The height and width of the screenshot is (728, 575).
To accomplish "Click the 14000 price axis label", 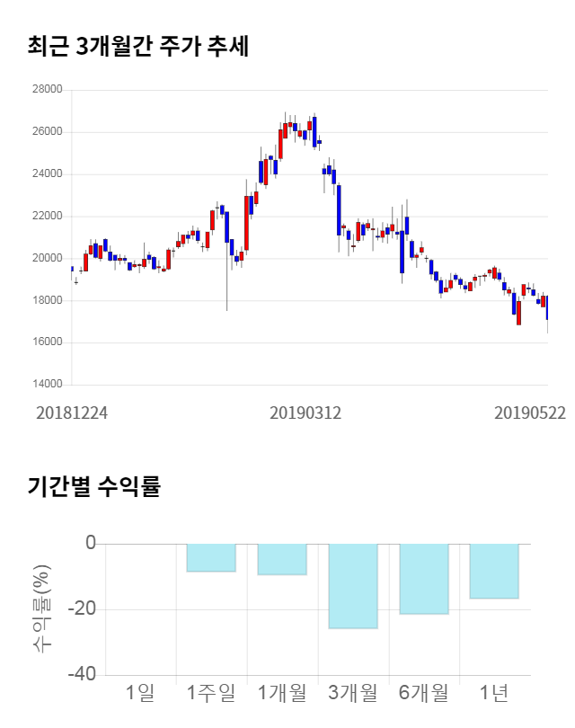I will [47, 385].
